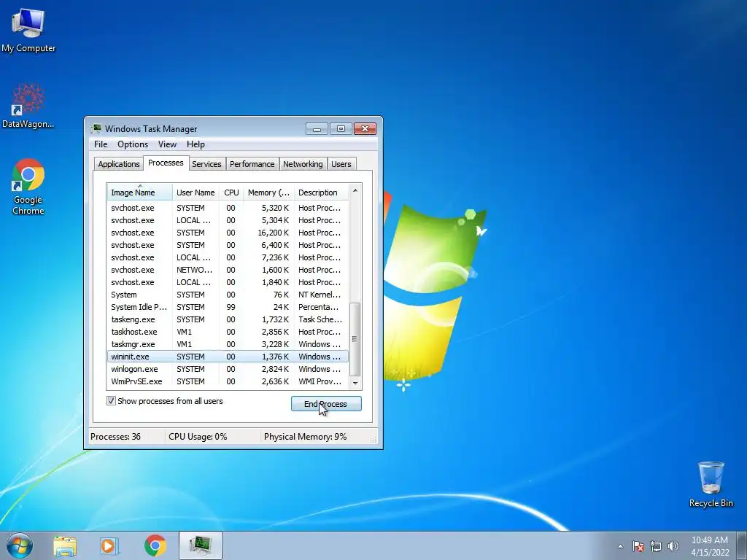
Task: Select svchost.exe using 1,840 K memory
Action: [x=228, y=282]
